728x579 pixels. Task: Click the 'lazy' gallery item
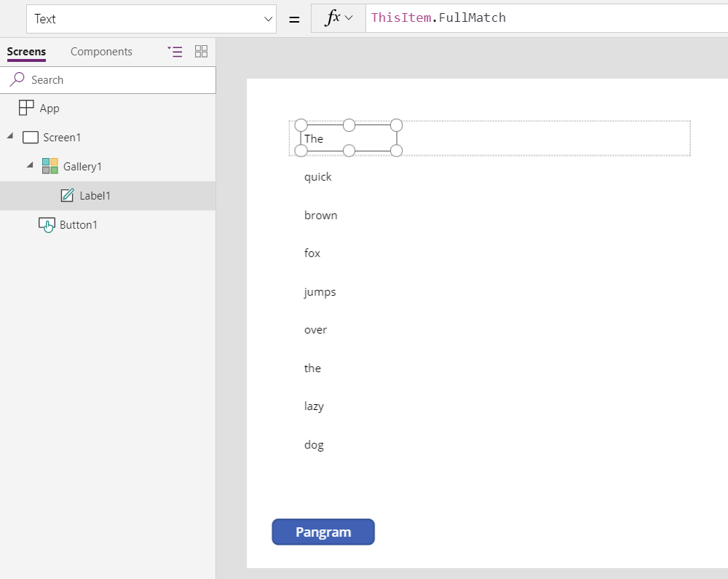tap(314, 406)
